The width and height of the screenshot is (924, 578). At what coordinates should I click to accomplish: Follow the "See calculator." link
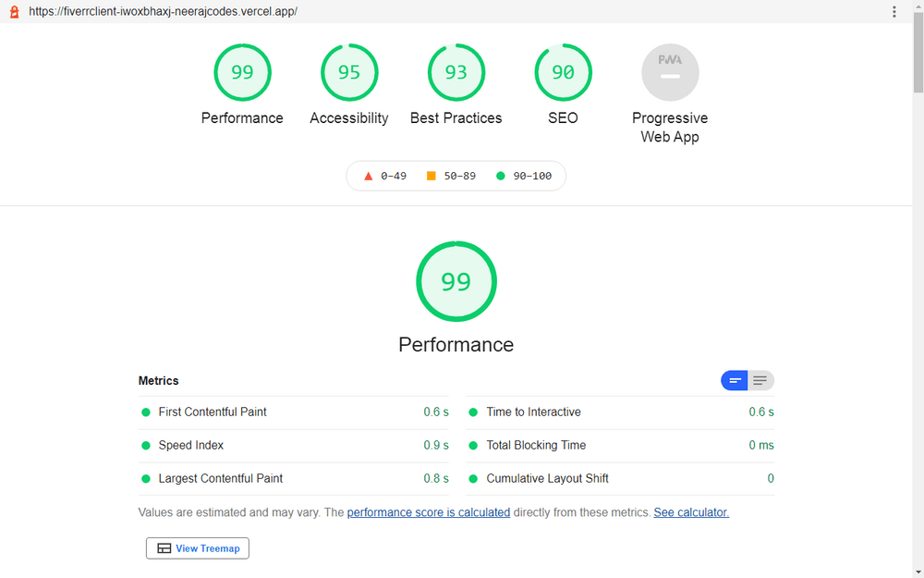[690, 512]
